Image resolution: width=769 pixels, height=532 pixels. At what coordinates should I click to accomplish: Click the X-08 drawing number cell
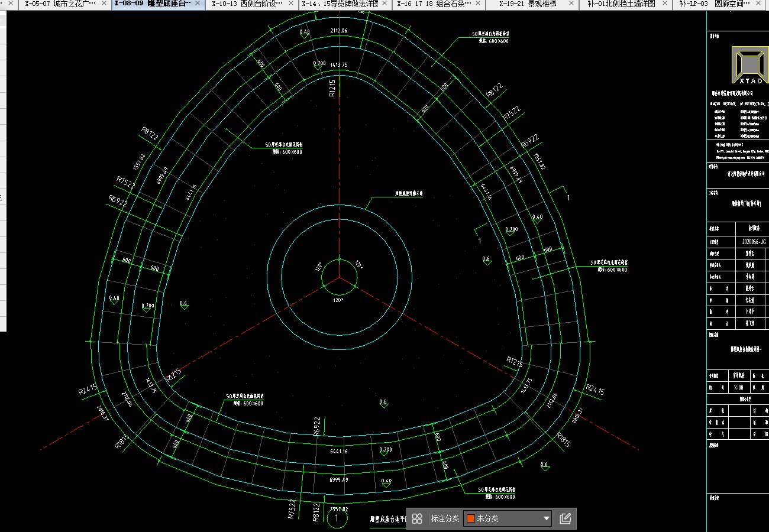tap(738, 388)
